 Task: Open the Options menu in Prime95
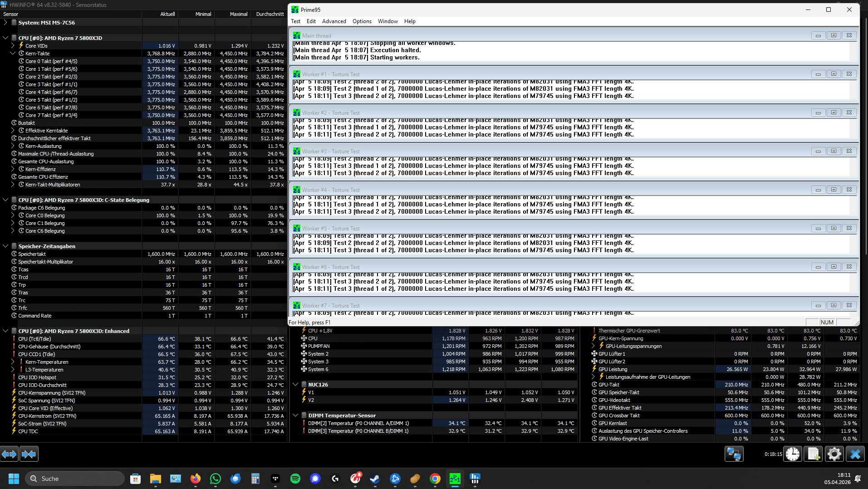[362, 21]
